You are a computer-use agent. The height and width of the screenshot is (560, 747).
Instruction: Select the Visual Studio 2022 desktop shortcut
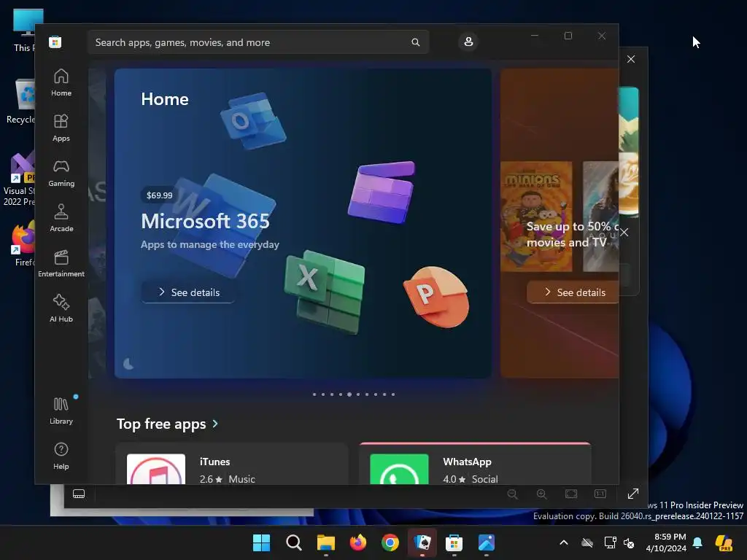19,179
